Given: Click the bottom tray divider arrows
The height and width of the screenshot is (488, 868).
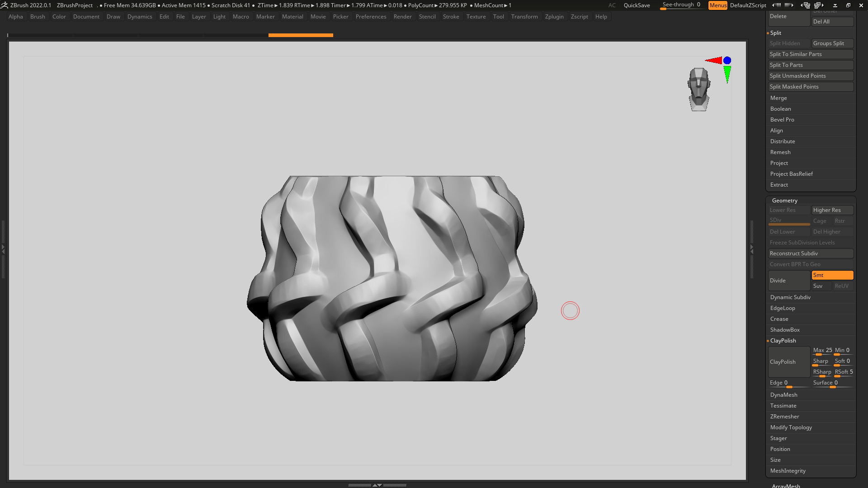Looking at the screenshot, I should 377,485.
